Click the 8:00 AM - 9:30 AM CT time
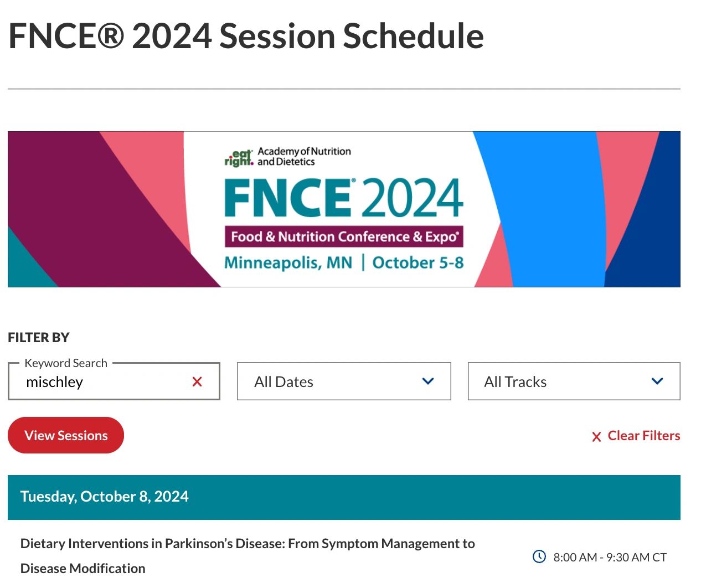 610,558
